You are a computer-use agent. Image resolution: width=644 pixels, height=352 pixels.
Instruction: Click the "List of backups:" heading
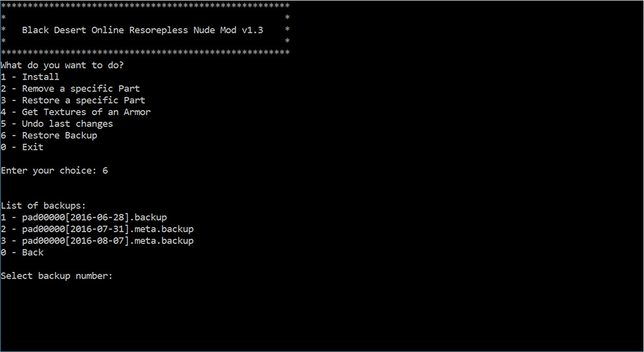pyautogui.click(x=43, y=205)
